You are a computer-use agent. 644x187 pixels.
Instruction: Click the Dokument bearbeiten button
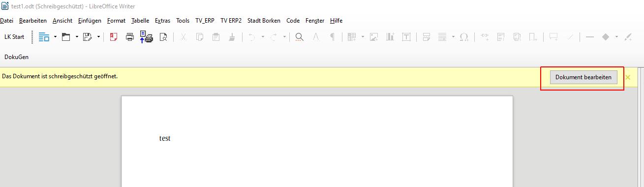coord(583,77)
